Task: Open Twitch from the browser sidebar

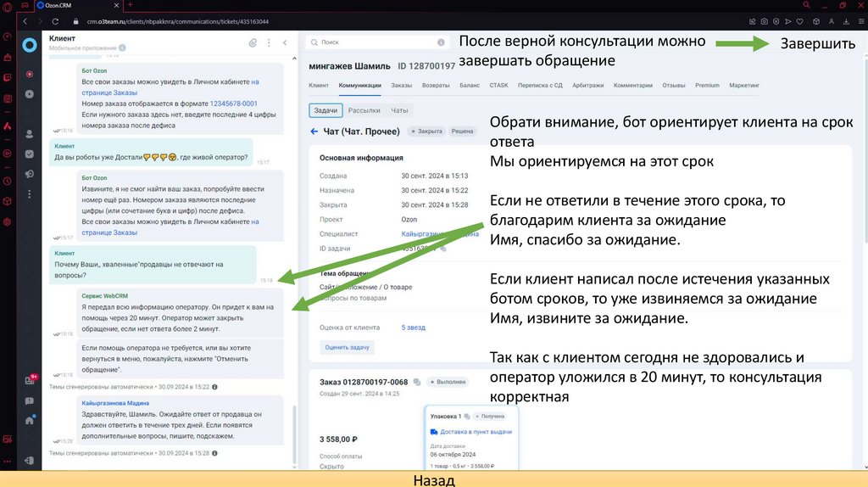Action: point(7,78)
